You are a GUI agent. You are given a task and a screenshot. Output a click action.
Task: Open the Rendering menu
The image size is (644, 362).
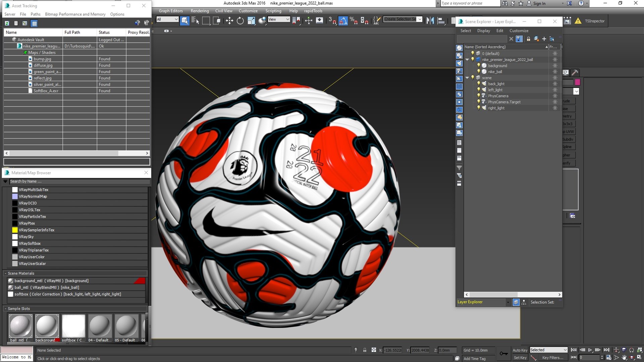pos(200,11)
